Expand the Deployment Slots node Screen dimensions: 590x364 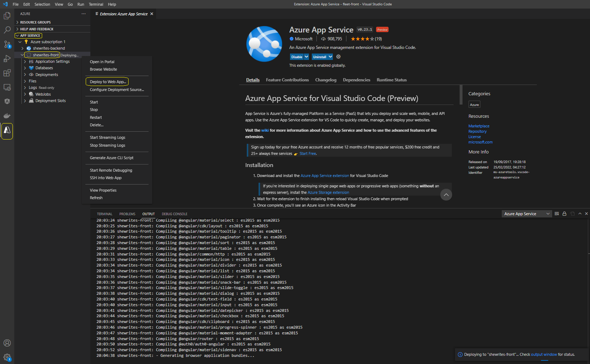coord(25,101)
